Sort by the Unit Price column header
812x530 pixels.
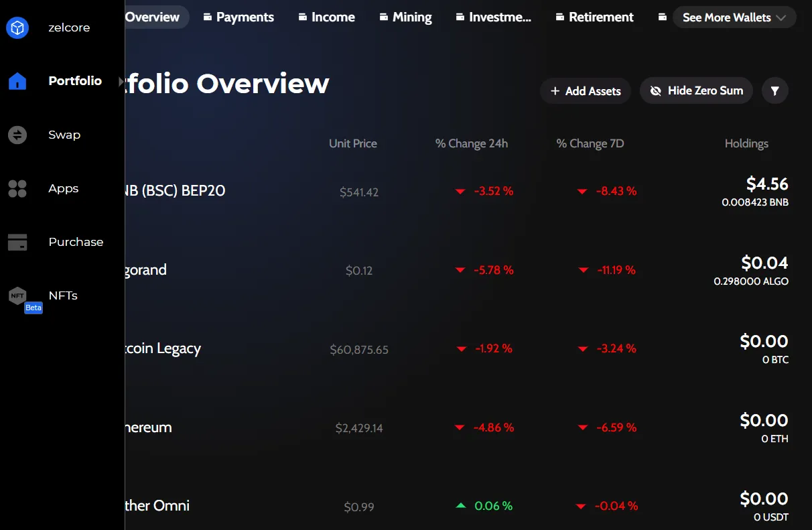(353, 143)
